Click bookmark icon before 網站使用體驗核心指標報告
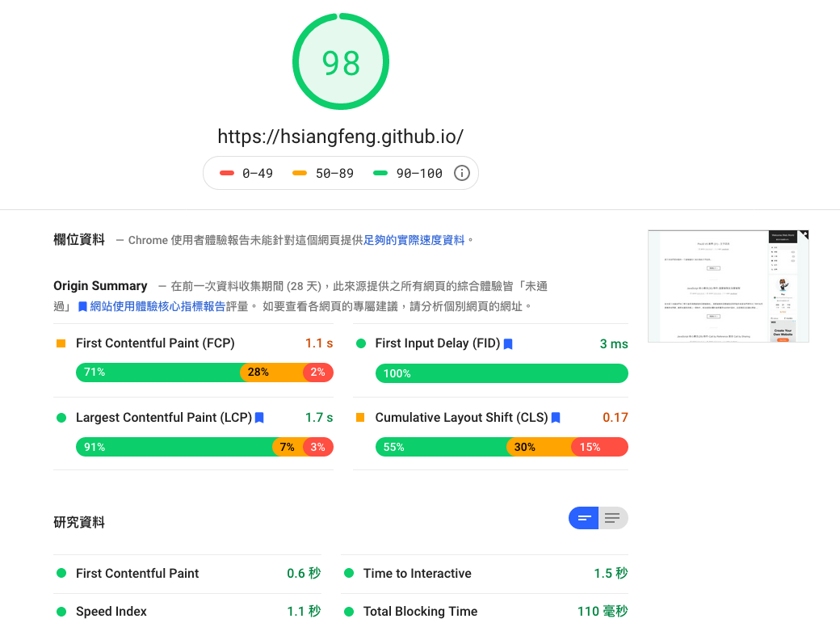The image size is (840, 623). pos(82,307)
